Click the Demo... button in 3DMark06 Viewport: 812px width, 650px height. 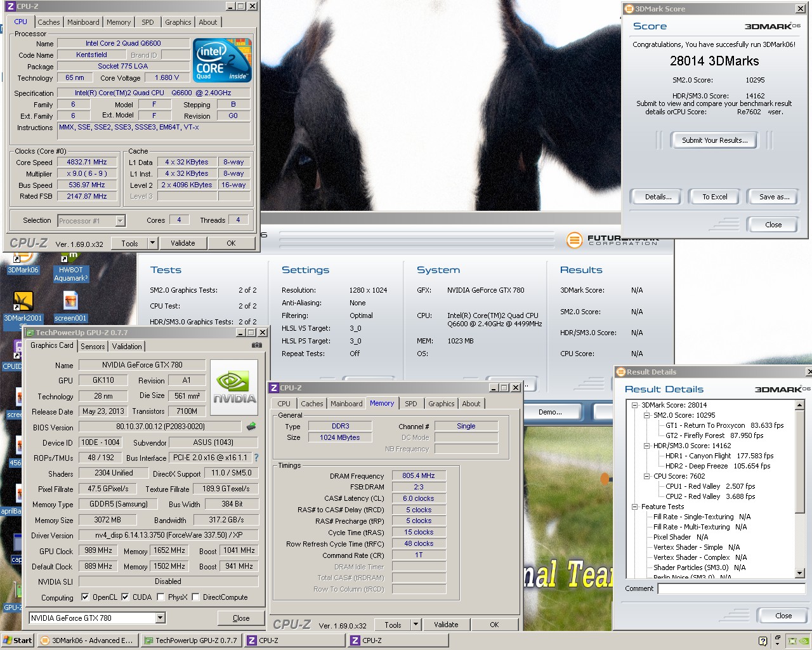[x=550, y=412]
